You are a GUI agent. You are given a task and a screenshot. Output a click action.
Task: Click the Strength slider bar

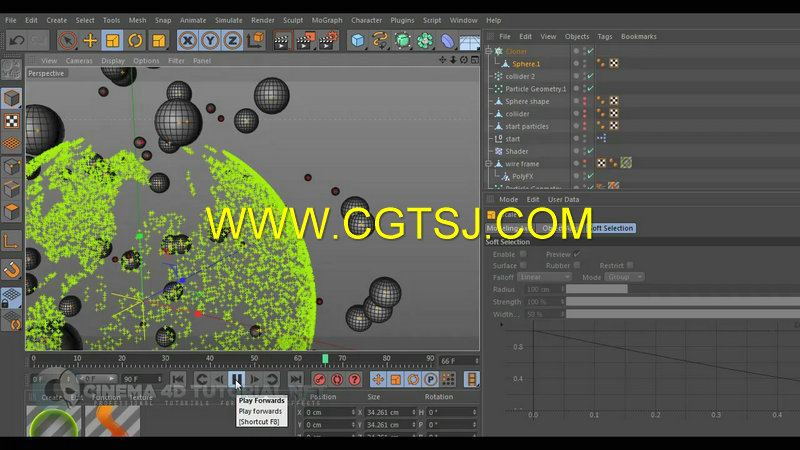tap(683, 302)
